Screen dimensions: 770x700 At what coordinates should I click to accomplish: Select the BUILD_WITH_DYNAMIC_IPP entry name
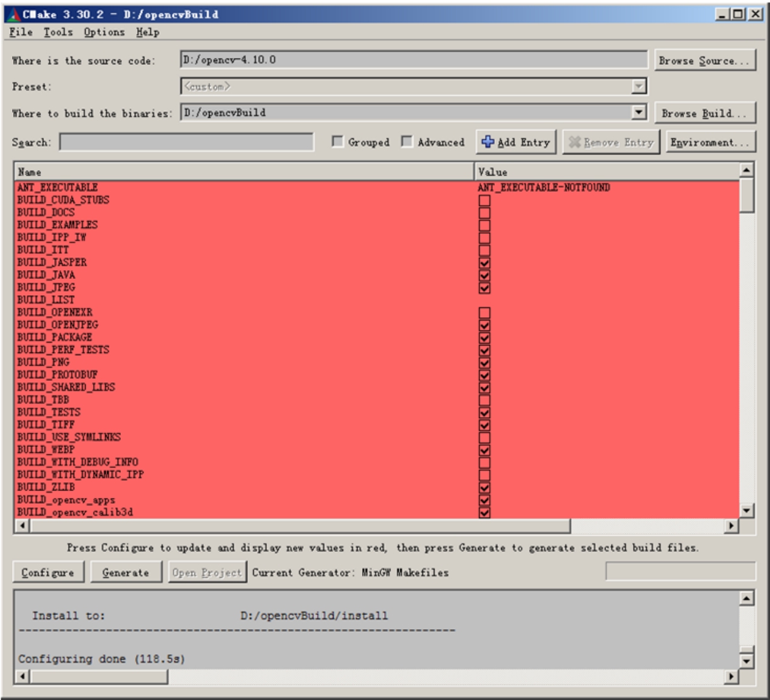[80, 475]
